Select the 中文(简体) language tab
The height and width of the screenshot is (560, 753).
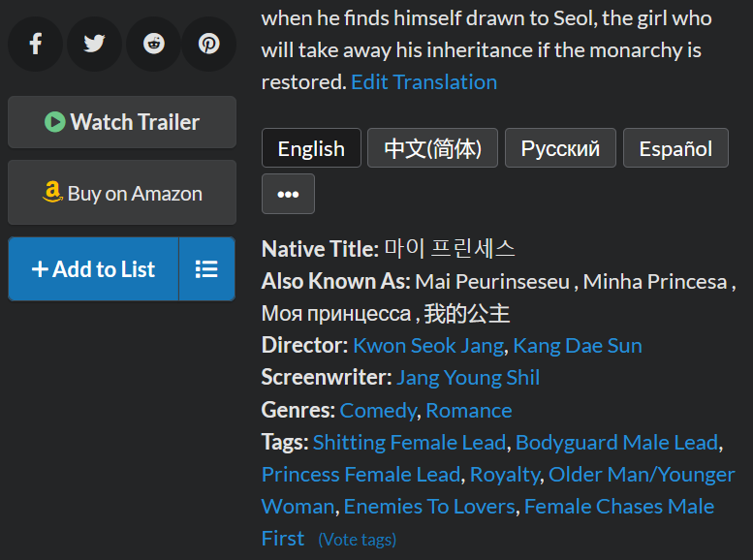[432, 148]
